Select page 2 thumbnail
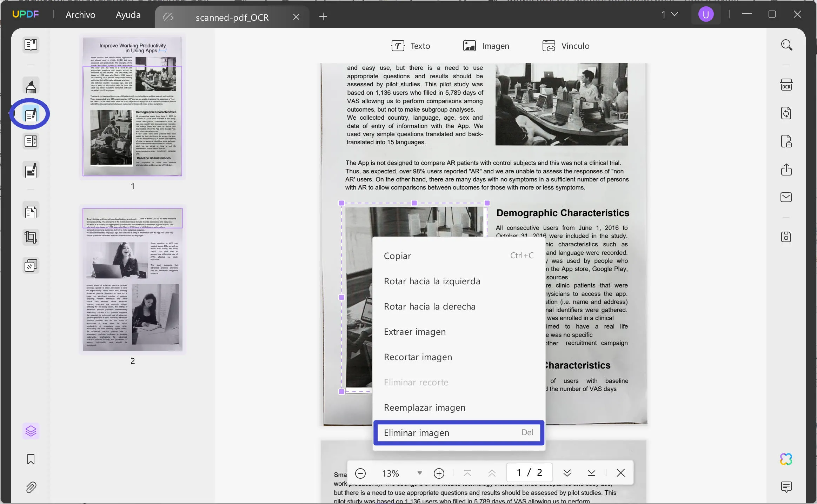The width and height of the screenshot is (817, 504). click(x=132, y=280)
